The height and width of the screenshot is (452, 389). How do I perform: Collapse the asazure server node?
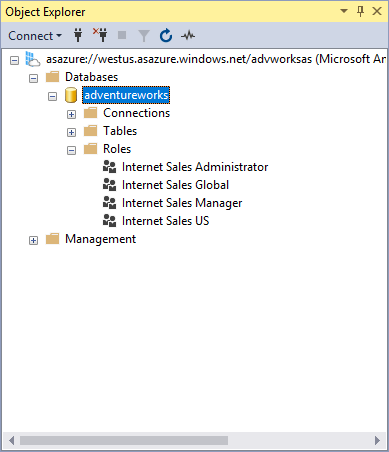coord(14,61)
